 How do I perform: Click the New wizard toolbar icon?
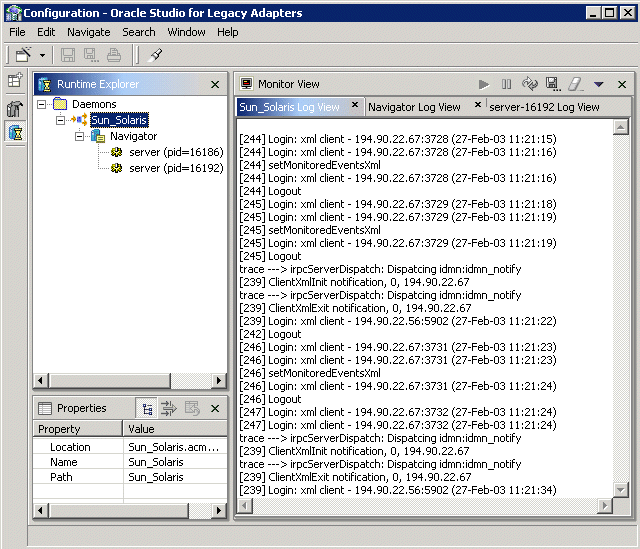click(x=24, y=55)
